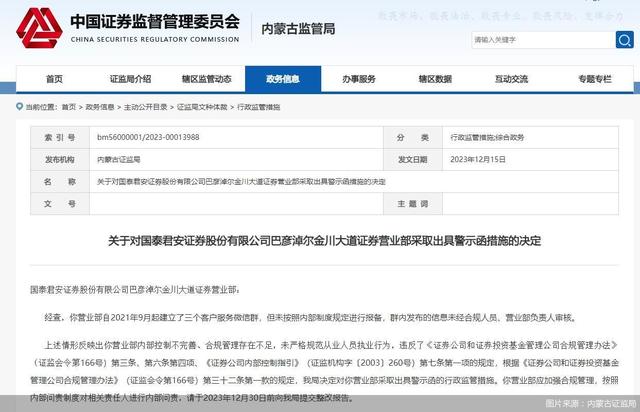The image size is (640, 412).
Task: Click the location pin icon in breadcrumb
Action: pos(19,107)
